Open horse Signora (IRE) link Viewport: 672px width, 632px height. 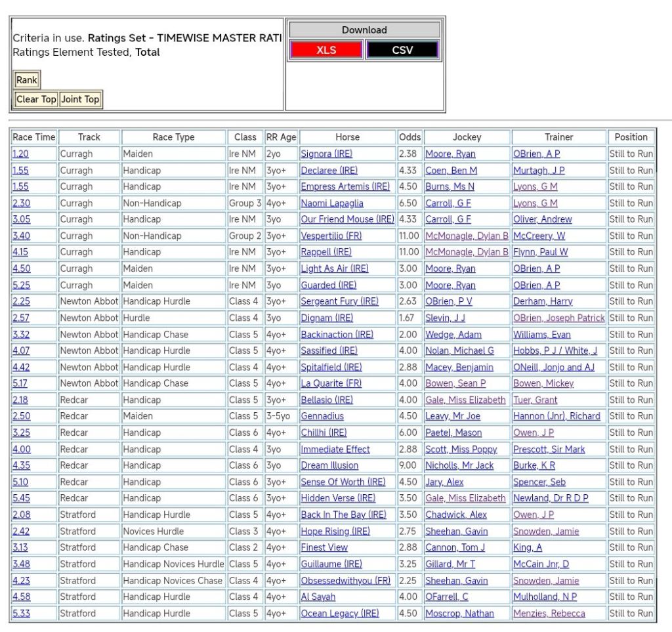coord(326,154)
